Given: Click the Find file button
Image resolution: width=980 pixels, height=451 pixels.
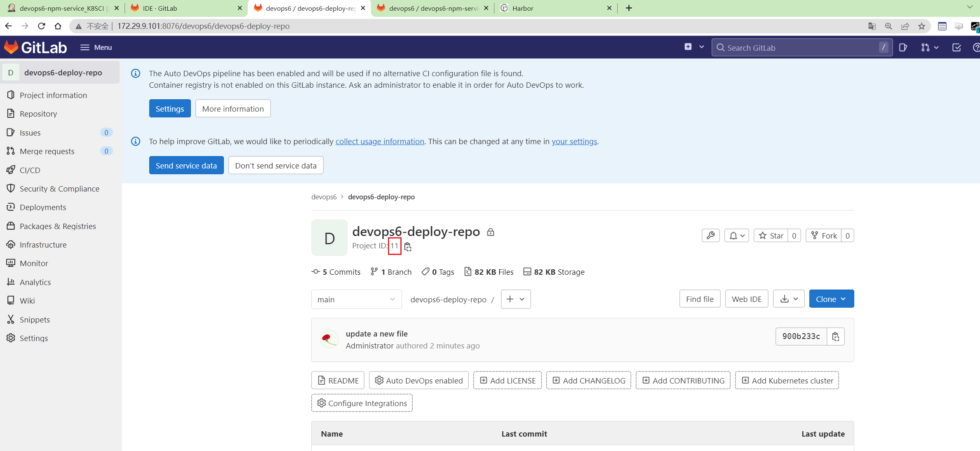Looking at the screenshot, I should (700, 299).
